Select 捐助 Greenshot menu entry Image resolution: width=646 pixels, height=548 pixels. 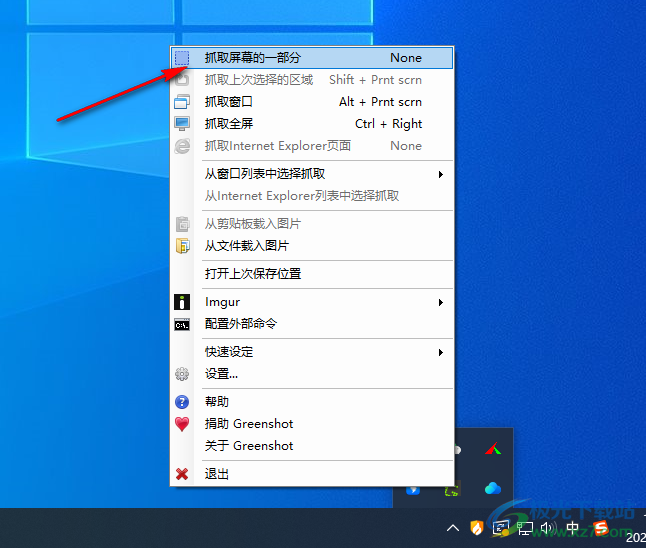point(312,424)
